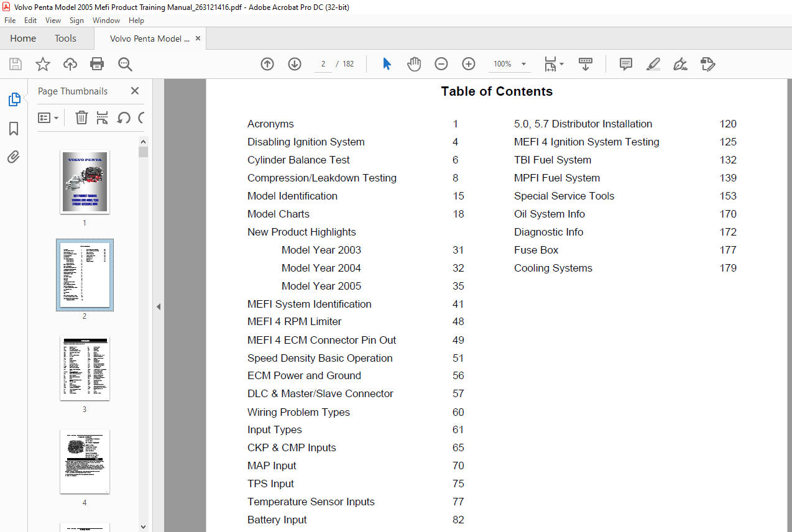This screenshot has height=532, width=792.
Task: Print the document with the printer icon
Action: (97, 64)
